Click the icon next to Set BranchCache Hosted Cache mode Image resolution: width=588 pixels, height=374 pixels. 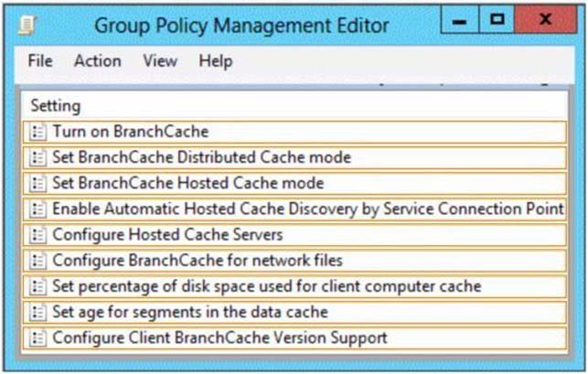pyautogui.click(x=37, y=184)
